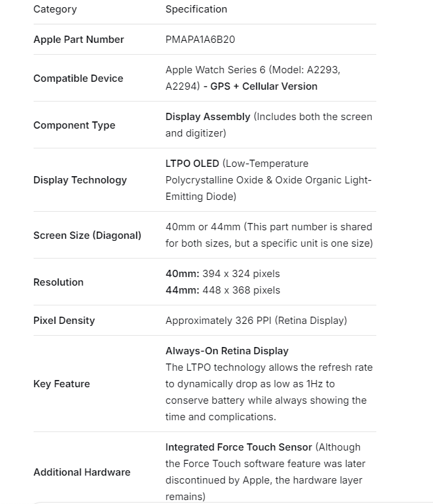Viewport: 433px width, 504px height.
Task: Select the Display Technology row label
Action: [x=80, y=180]
